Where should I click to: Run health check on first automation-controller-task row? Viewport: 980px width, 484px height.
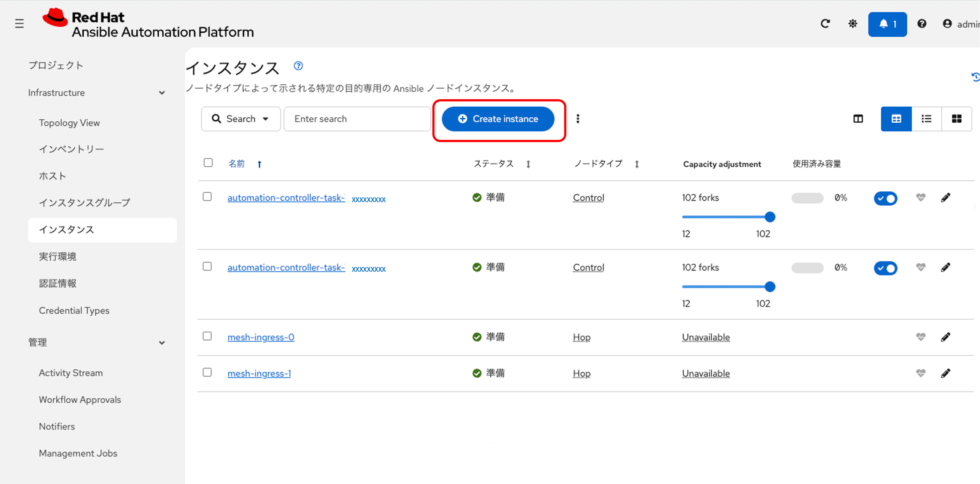(x=921, y=197)
